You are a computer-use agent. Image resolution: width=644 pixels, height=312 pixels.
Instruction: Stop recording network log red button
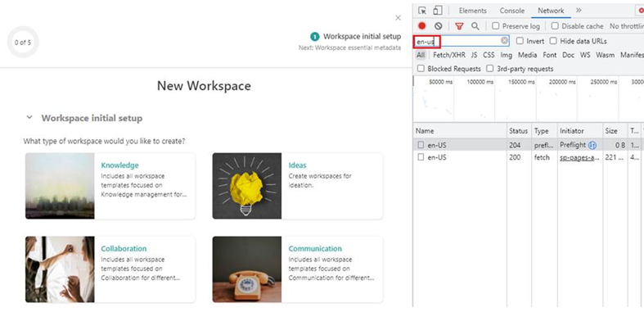tap(421, 26)
